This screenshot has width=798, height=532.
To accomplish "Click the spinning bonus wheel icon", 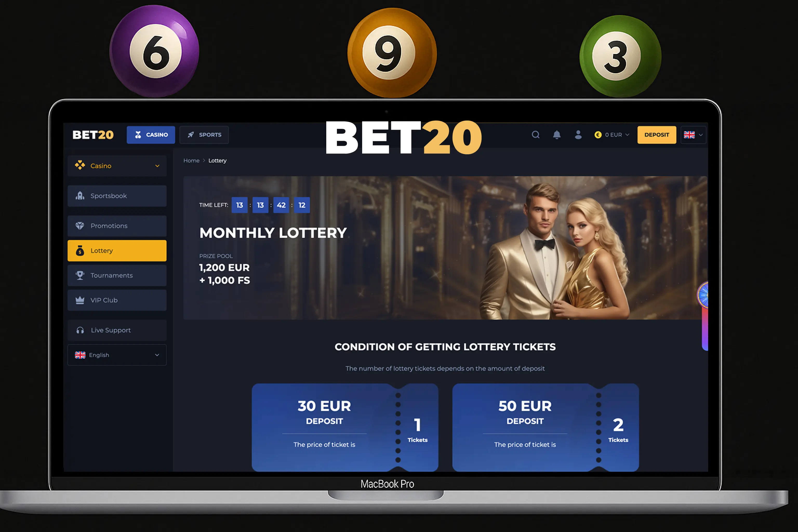I will coord(703,295).
